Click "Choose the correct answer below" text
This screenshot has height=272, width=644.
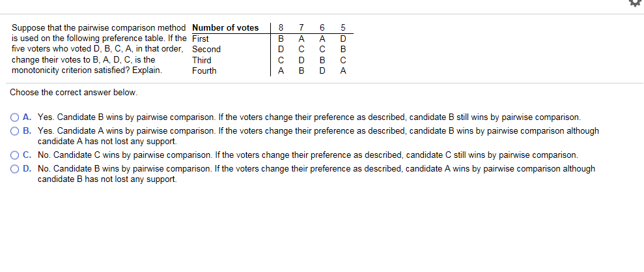pyautogui.click(x=74, y=93)
